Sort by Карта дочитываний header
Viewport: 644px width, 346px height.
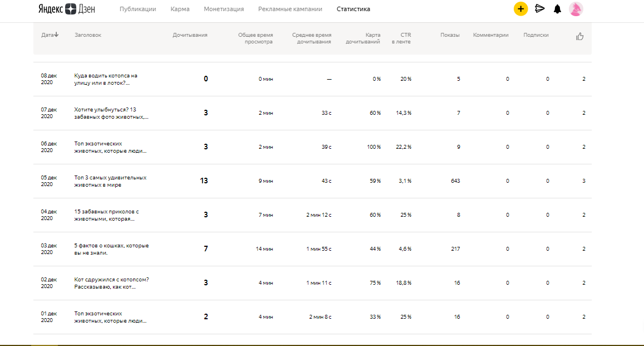coord(363,38)
